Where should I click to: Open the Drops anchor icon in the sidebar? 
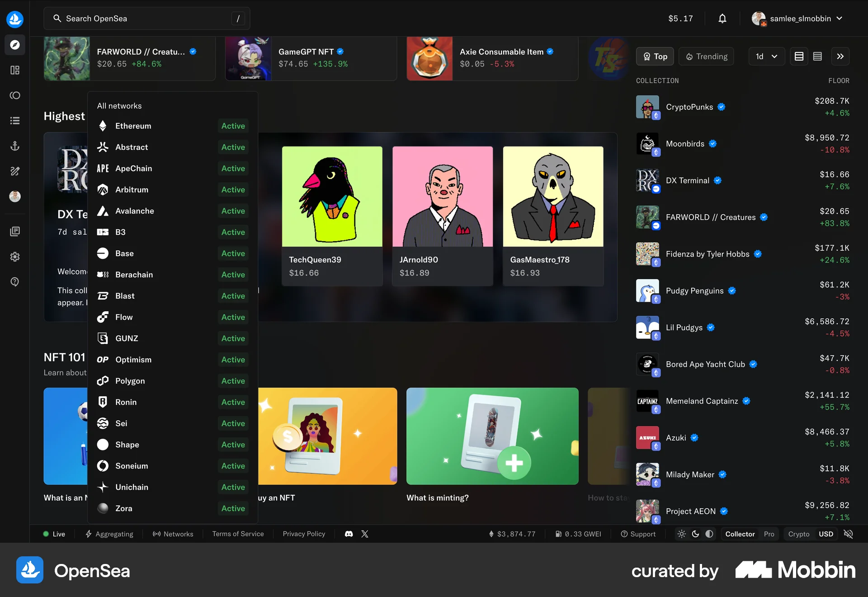point(15,146)
